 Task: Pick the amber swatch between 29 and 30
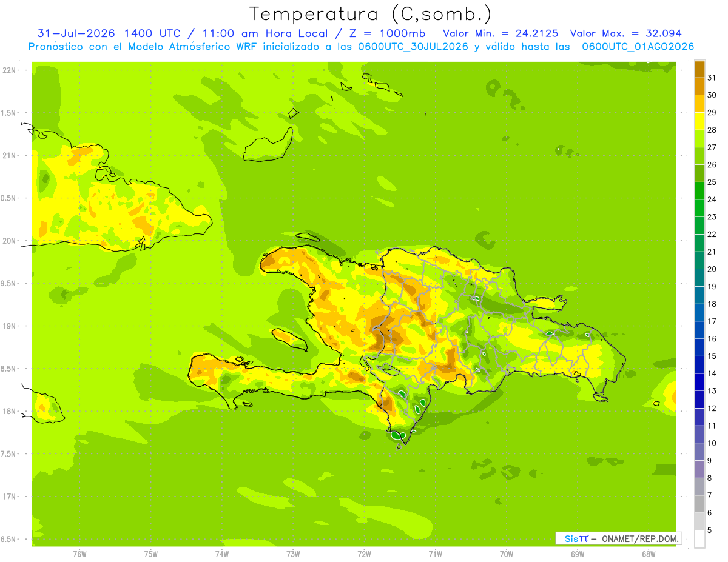pyautogui.click(x=699, y=104)
